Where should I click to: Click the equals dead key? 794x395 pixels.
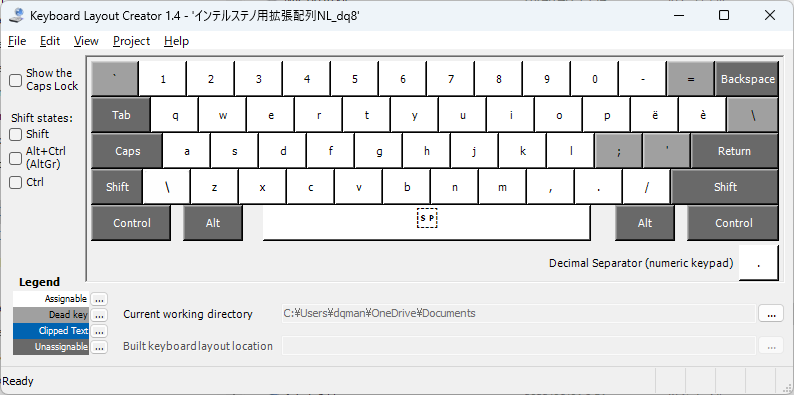[x=691, y=78]
